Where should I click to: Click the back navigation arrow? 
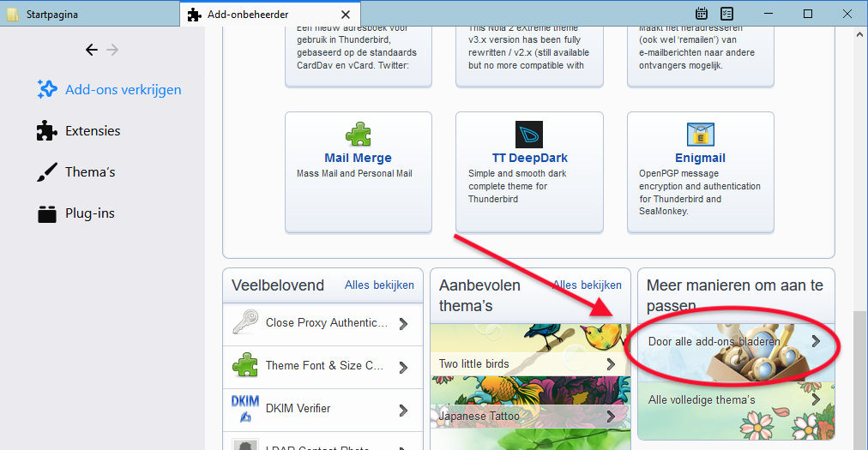pyautogui.click(x=92, y=50)
